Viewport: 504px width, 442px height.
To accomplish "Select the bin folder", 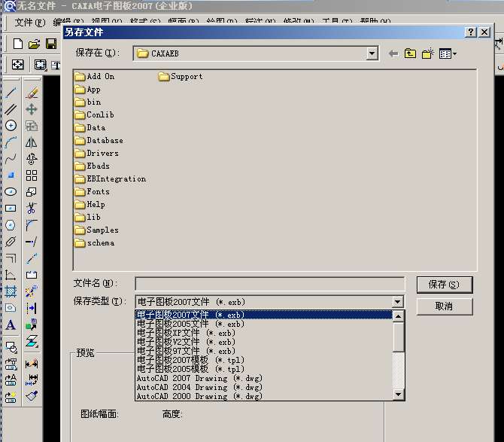I will pyautogui.click(x=88, y=102).
